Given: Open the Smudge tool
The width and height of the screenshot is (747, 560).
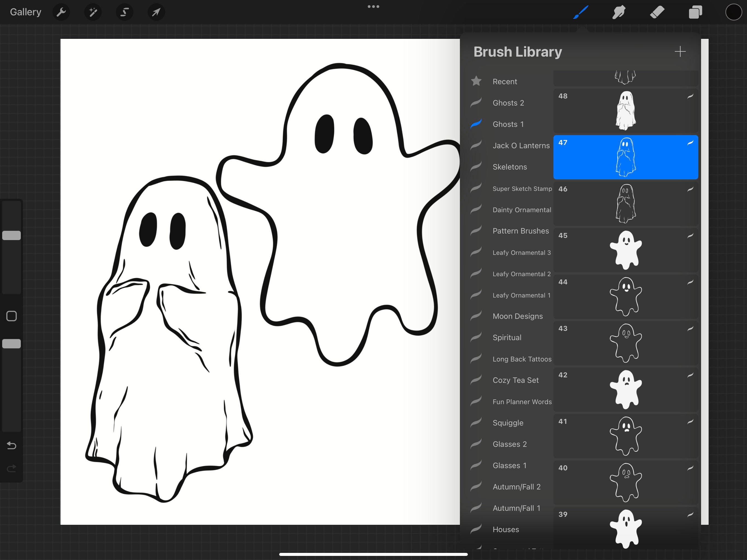Looking at the screenshot, I should pos(619,12).
